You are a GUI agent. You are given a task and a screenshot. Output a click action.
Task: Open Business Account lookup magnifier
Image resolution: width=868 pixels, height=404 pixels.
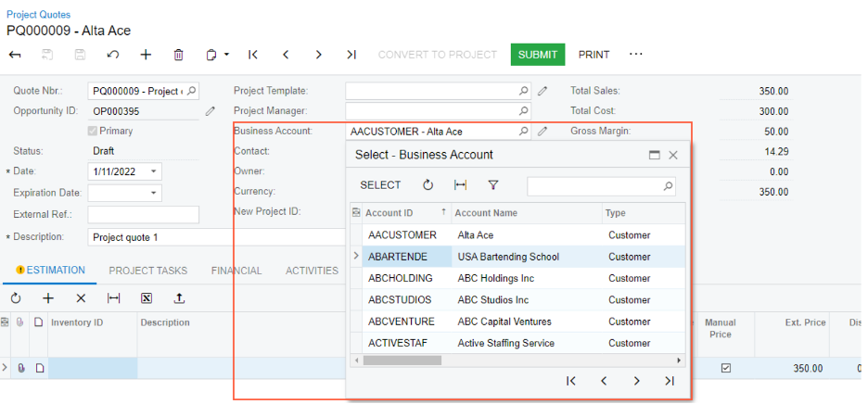[x=523, y=132]
